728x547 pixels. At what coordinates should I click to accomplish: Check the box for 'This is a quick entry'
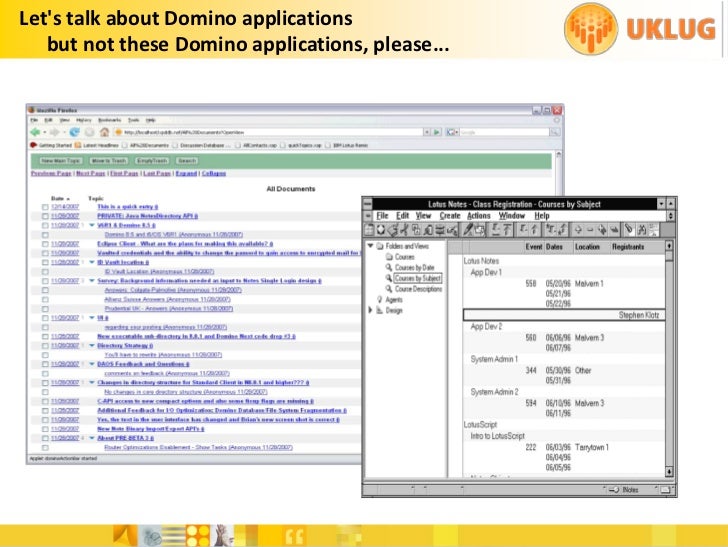coord(45,205)
